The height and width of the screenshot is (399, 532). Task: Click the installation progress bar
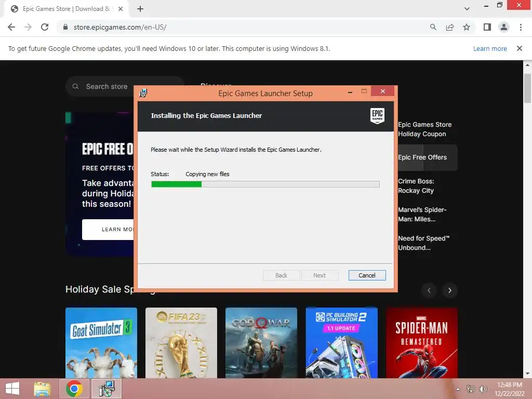click(x=265, y=184)
